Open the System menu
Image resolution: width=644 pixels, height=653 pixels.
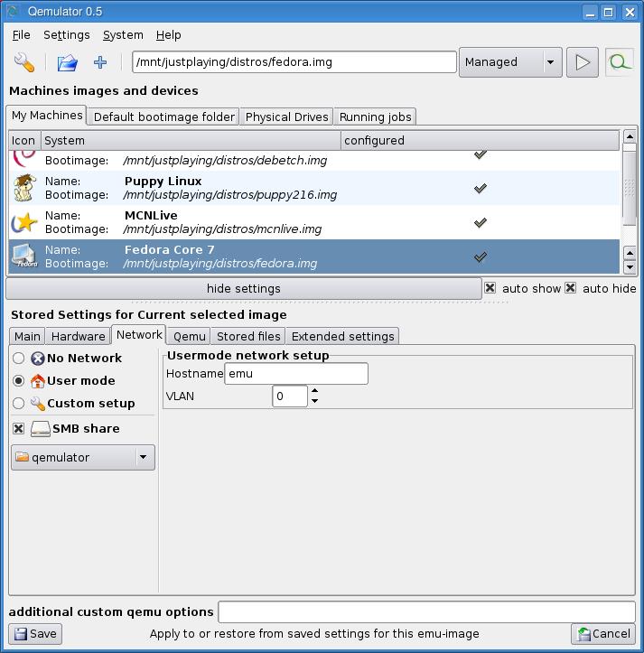click(x=123, y=35)
